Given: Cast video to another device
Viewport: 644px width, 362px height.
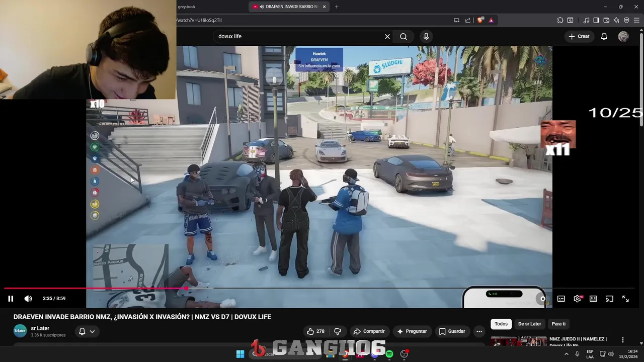Looking at the screenshot, I should pyautogui.click(x=609, y=299).
